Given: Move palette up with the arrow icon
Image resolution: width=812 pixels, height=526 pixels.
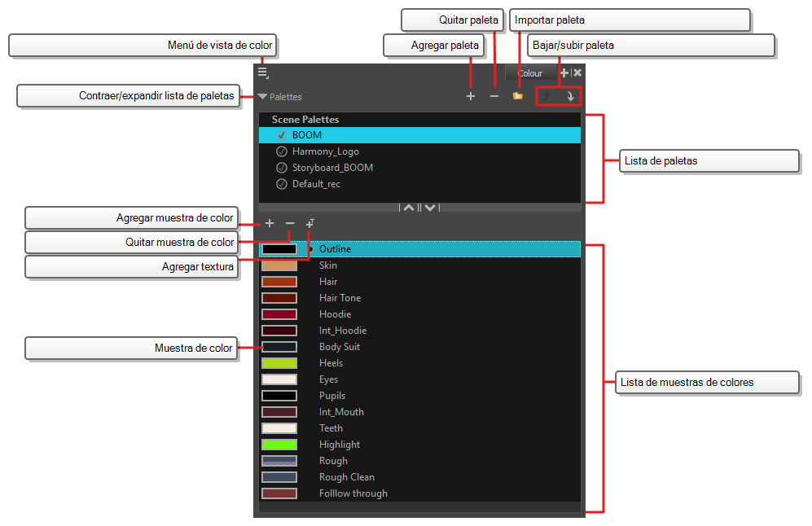Looking at the screenshot, I should [x=547, y=96].
